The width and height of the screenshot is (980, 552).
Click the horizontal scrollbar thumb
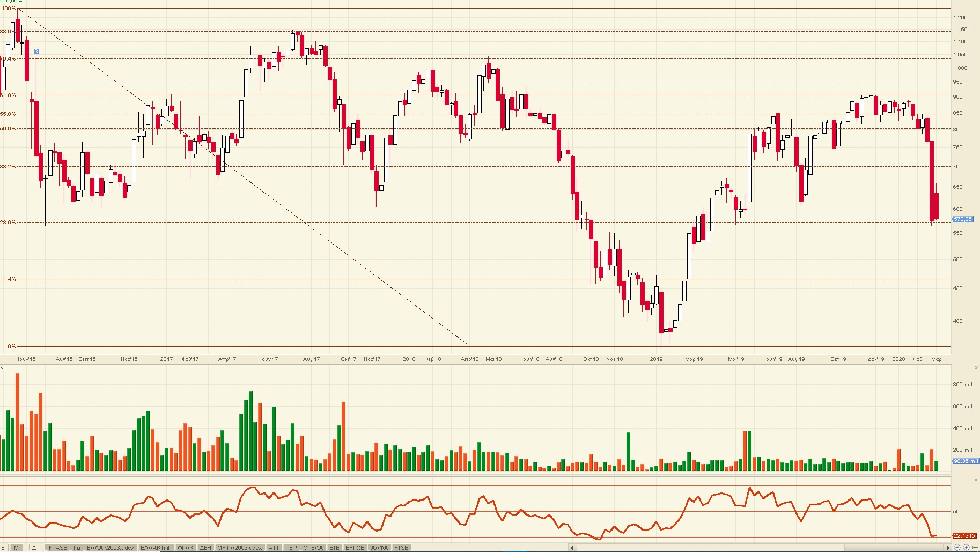[893, 548]
